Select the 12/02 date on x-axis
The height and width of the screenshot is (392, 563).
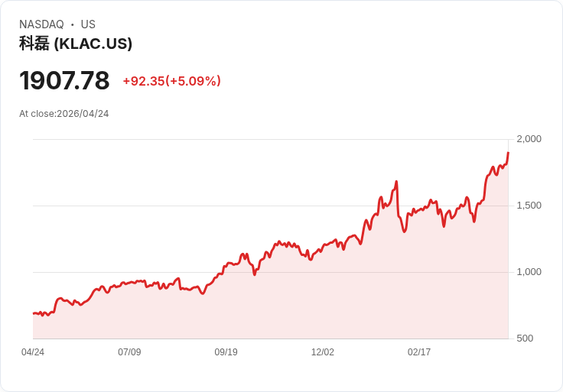pyautogui.click(x=323, y=352)
